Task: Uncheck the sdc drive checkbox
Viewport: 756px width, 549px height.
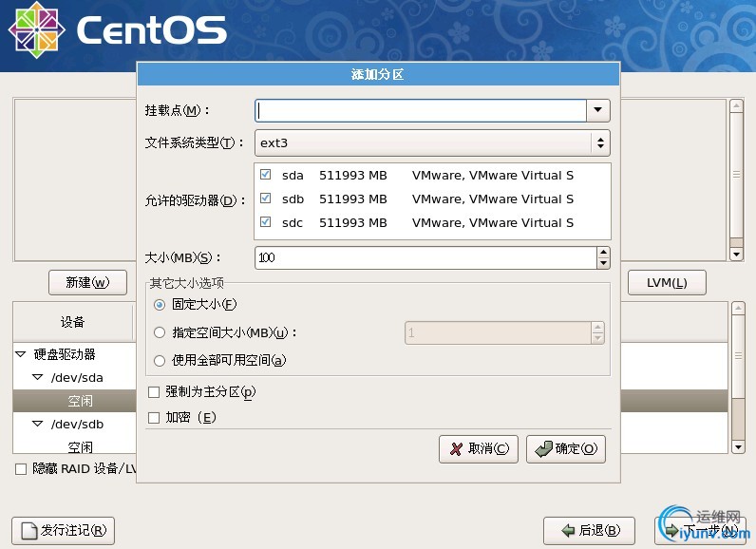Action: pyautogui.click(x=265, y=221)
